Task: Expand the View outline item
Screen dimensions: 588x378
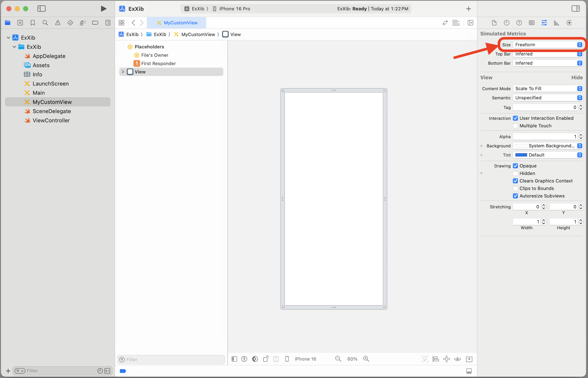Action: click(x=123, y=72)
